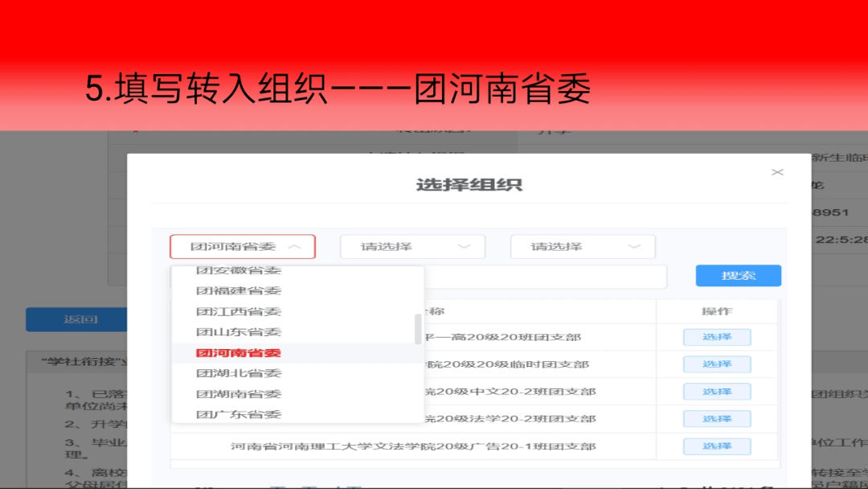The image size is (868, 489).
Task: Expand the third 请选择 dropdown
Action: tap(583, 246)
